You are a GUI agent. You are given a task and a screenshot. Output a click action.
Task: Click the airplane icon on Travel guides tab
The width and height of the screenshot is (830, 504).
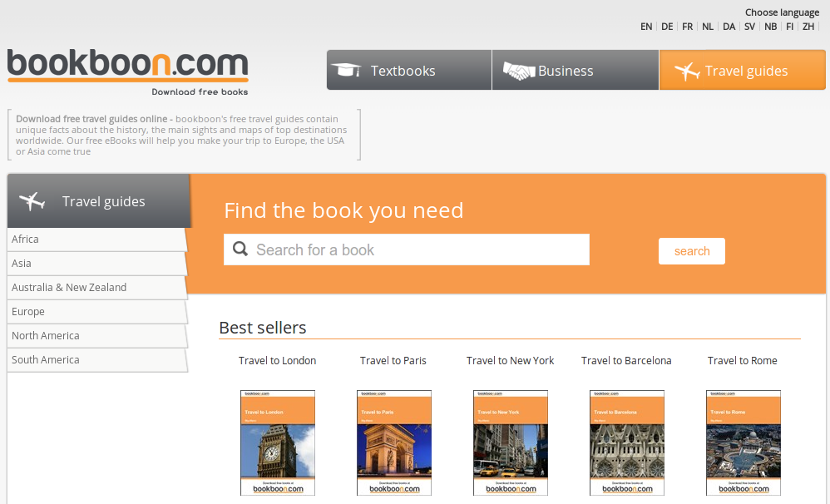tap(688, 70)
